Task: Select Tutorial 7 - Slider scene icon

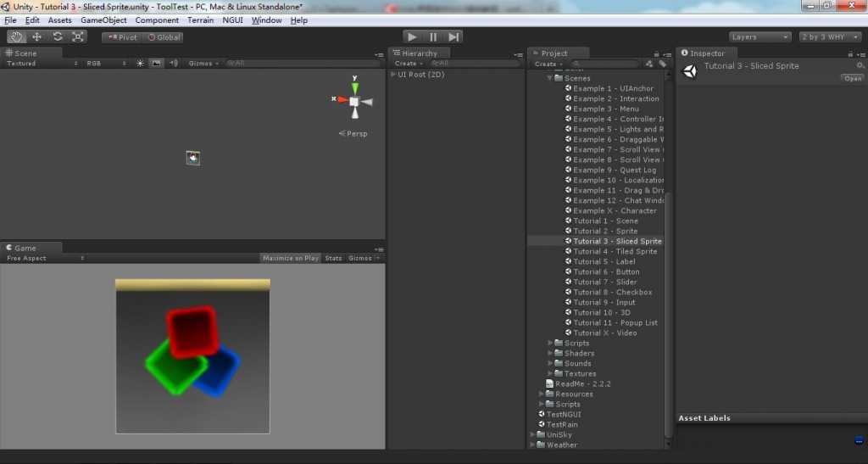Action: [x=568, y=282]
